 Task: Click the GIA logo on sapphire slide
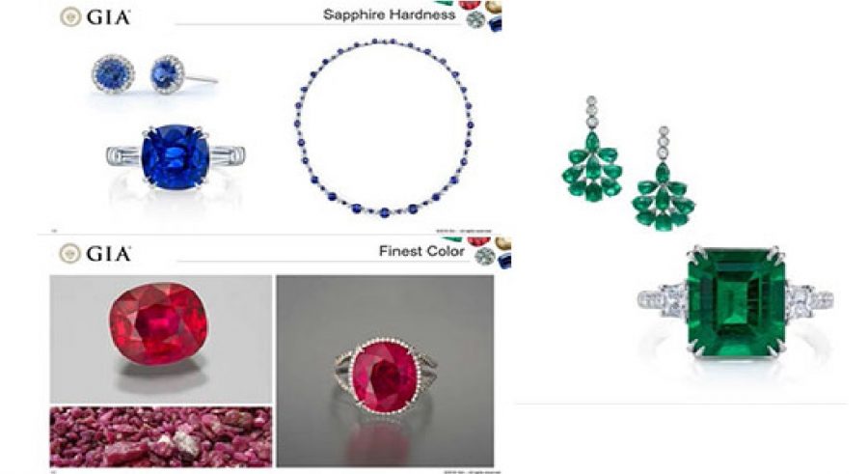tap(70, 16)
